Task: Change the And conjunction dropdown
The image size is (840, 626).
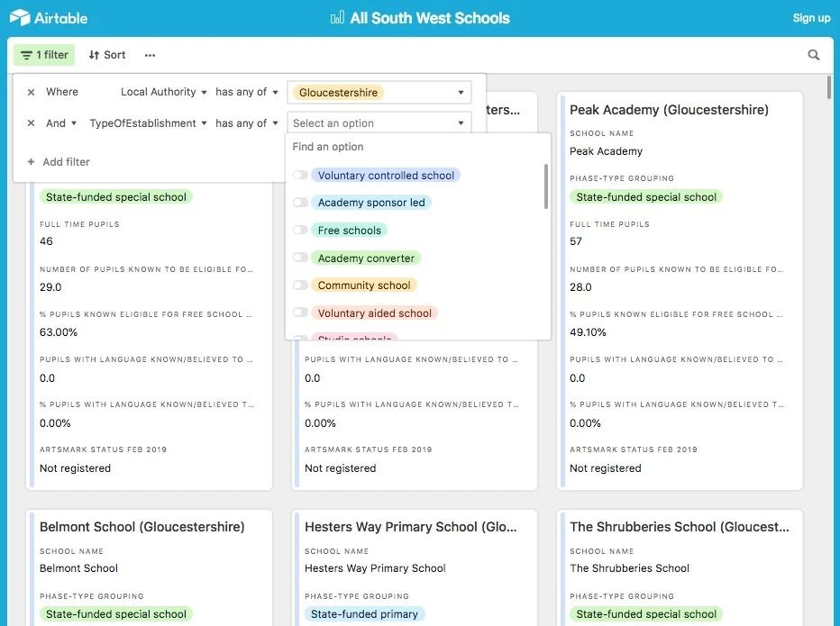Action: coord(61,123)
